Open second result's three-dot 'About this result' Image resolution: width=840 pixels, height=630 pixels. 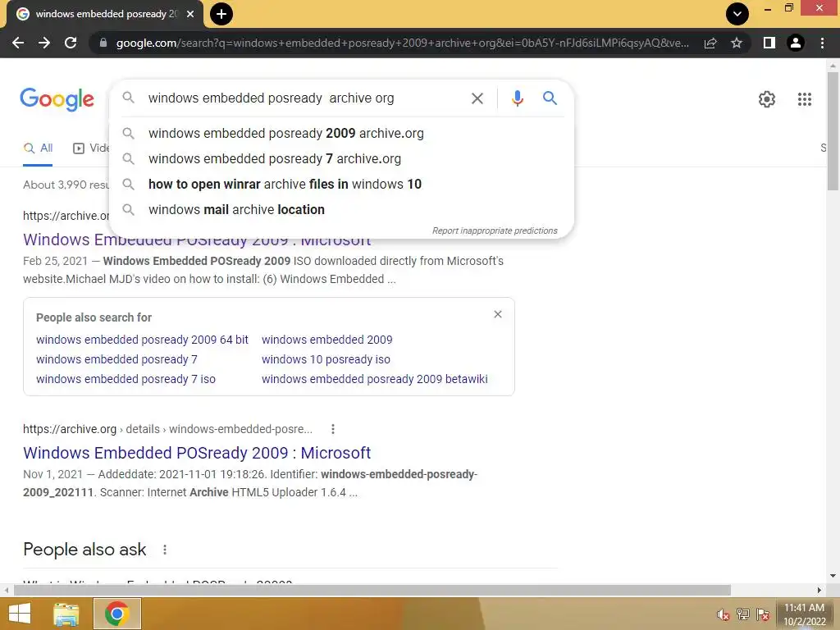333,429
